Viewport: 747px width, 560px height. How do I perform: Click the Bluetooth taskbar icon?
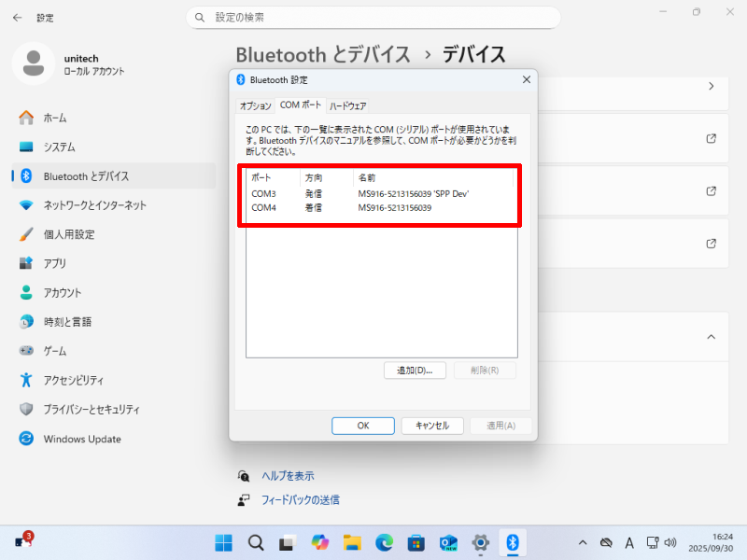(512, 542)
